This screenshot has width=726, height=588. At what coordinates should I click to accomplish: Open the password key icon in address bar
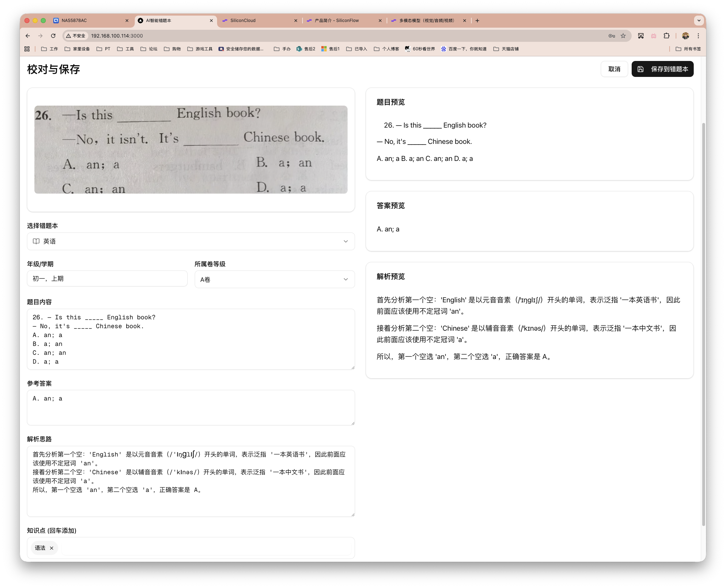coord(611,36)
